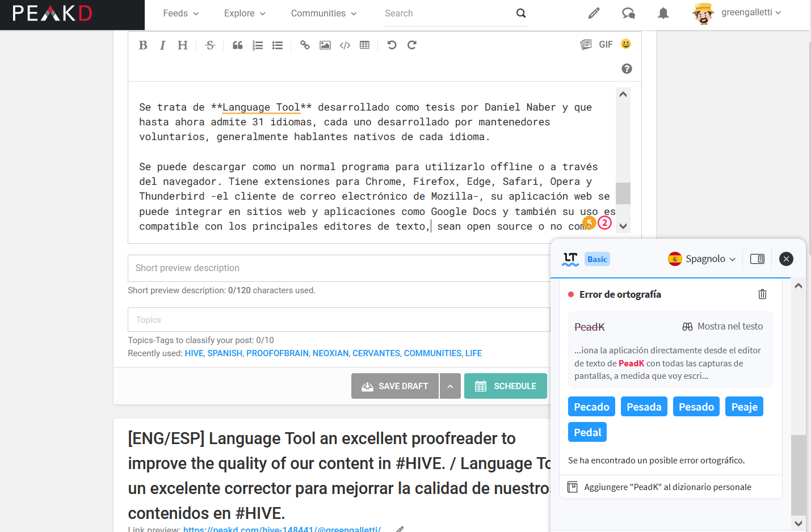Click the Search field
The width and height of the screenshot is (811, 532).
coord(448,13)
